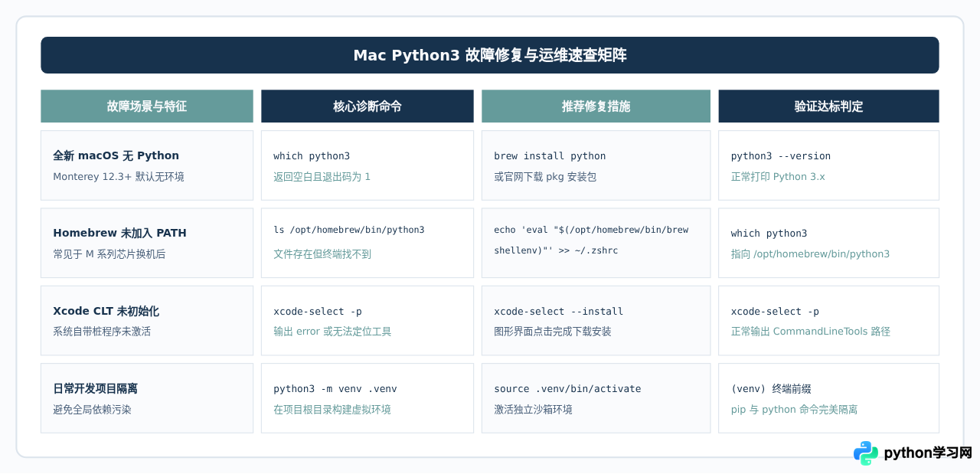Select the '故障场景与特征' column header
This screenshot has width=980, height=474.
coord(147,106)
